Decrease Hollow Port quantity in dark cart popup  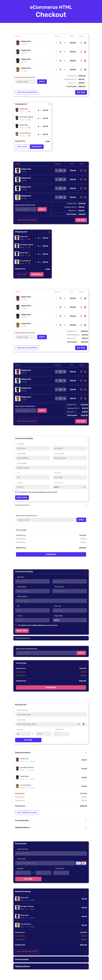pyautogui.click(x=36, y=238)
